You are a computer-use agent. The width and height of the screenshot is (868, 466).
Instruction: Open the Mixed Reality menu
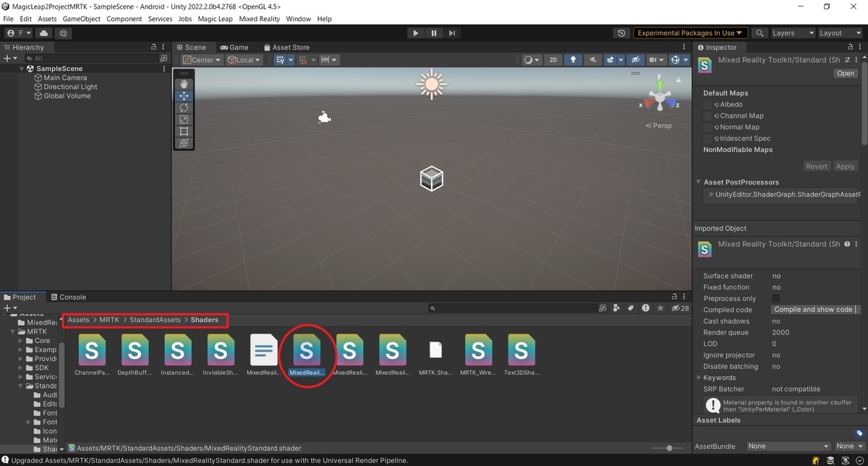pos(260,19)
